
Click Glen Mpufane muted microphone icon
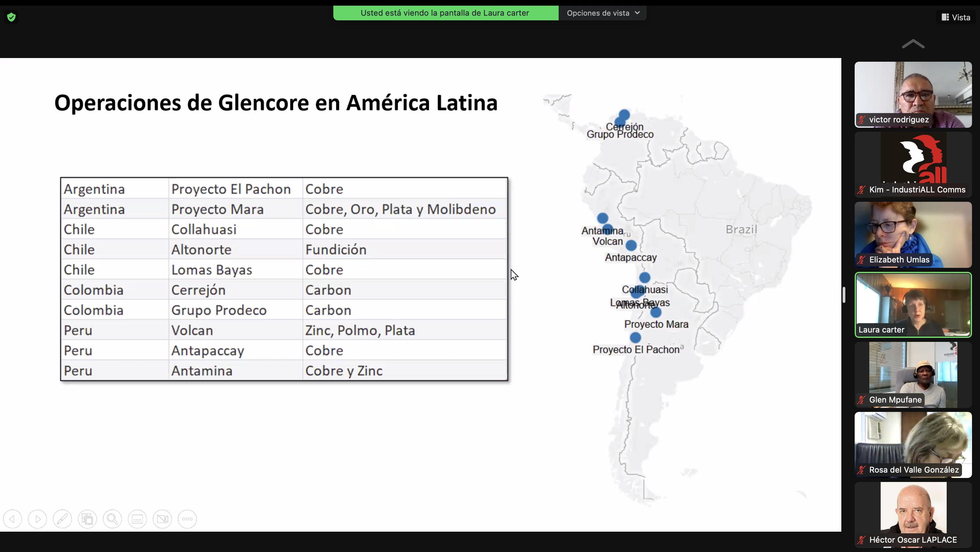862,400
